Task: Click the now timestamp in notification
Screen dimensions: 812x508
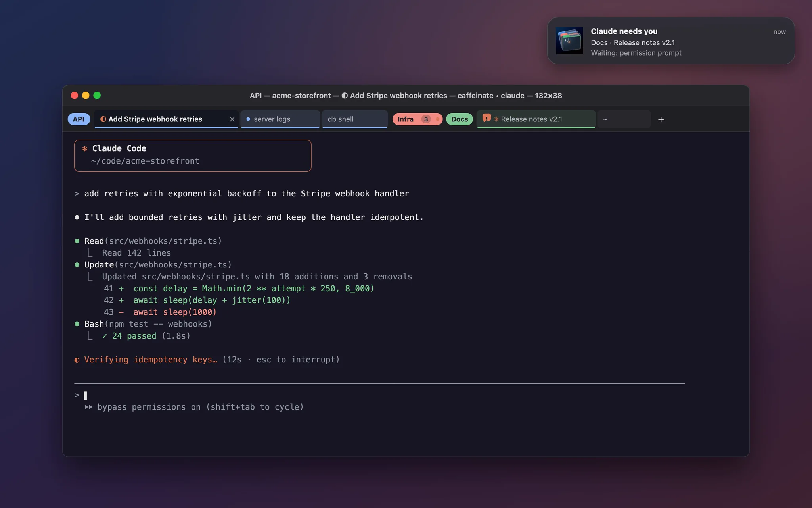Action: pyautogui.click(x=779, y=32)
